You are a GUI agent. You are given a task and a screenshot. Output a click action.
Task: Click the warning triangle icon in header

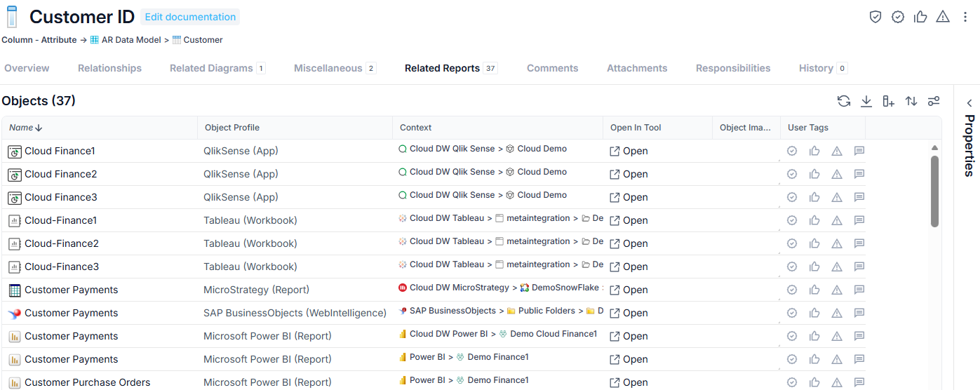(x=943, y=17)
